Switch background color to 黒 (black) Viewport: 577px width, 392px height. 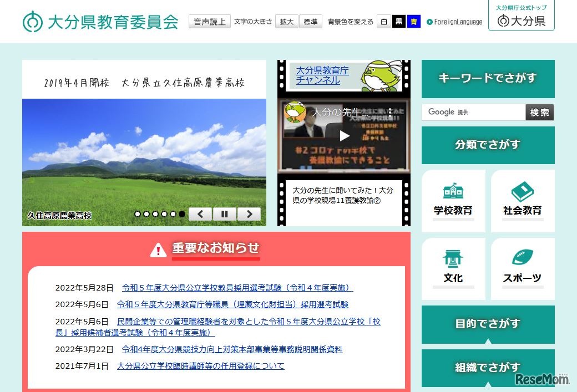click(399, 22)
